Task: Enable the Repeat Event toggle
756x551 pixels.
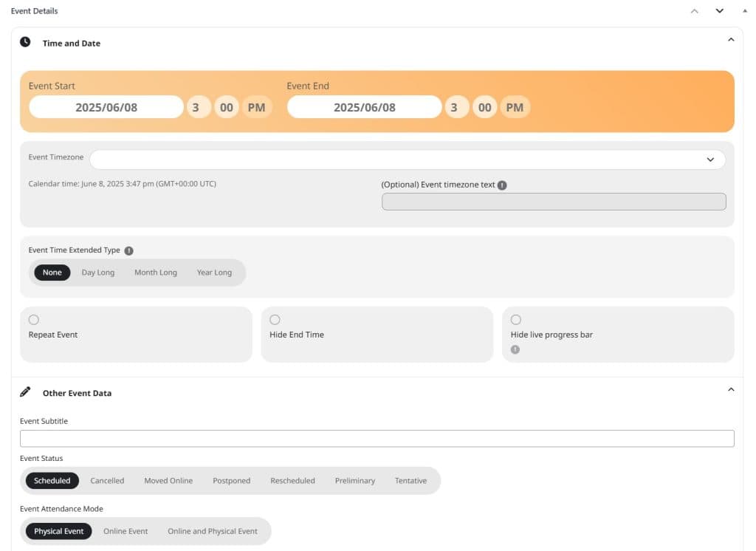Action: 34,320
